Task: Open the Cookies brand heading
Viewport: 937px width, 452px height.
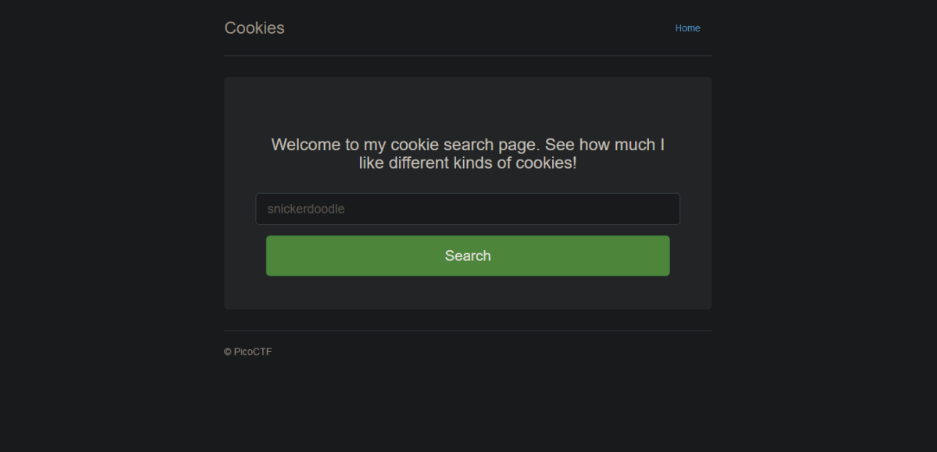Action: (254, 28)
